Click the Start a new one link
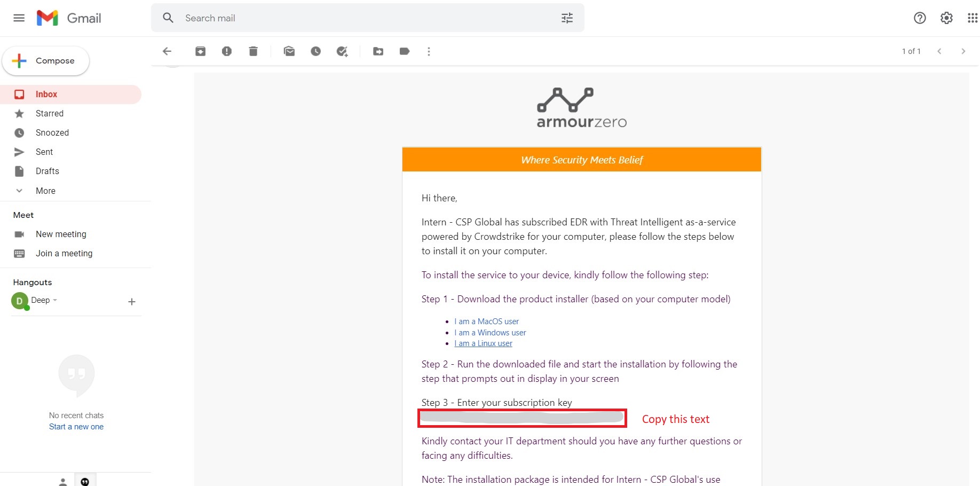Image resolution: width=980 pixels, height=486 pixels. click(76, 427)
